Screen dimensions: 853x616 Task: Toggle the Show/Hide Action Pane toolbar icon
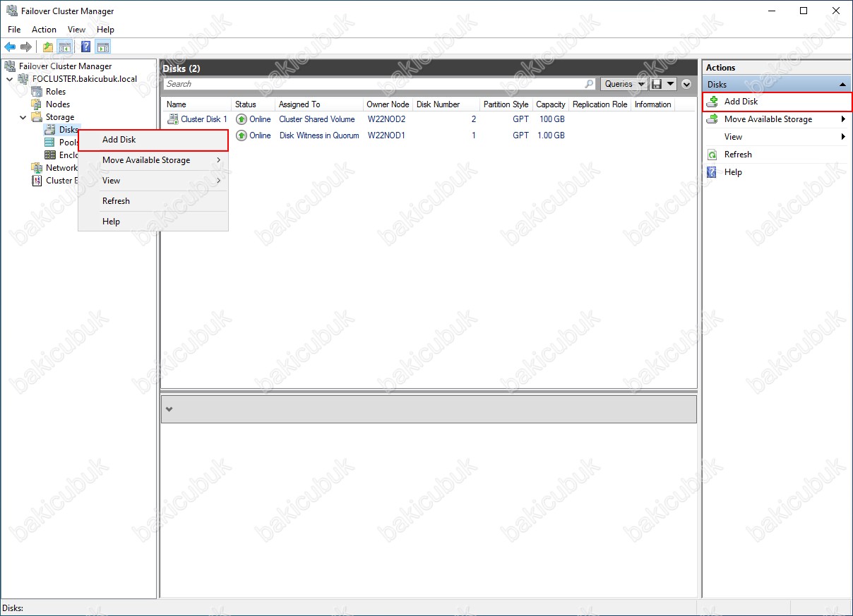(x=103, y=47)
